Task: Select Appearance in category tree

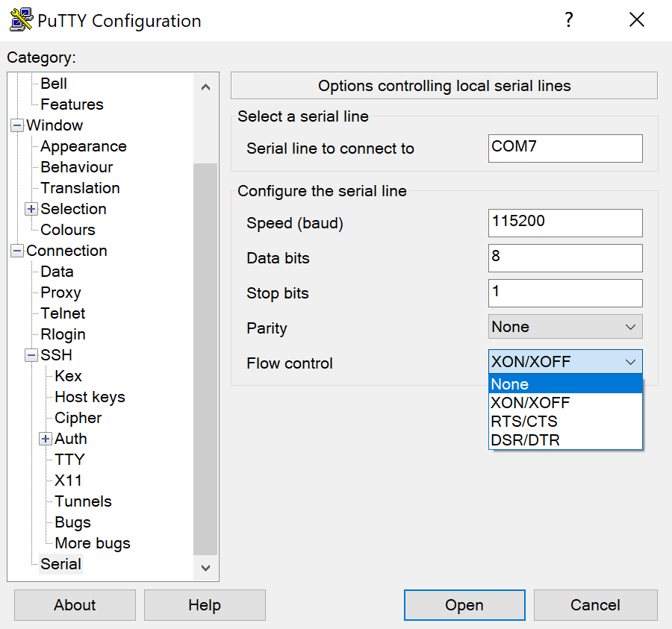Action: click(x=84, y=146)
